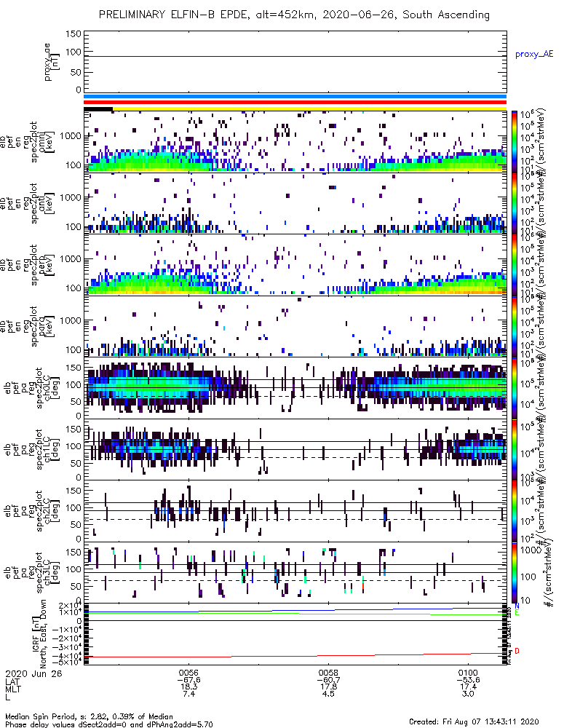The width and height of the screenshot is (564, 728).
Task: Click the red Down line in IGRF panel
Action: pyautogui.click(x=295, y=655)
